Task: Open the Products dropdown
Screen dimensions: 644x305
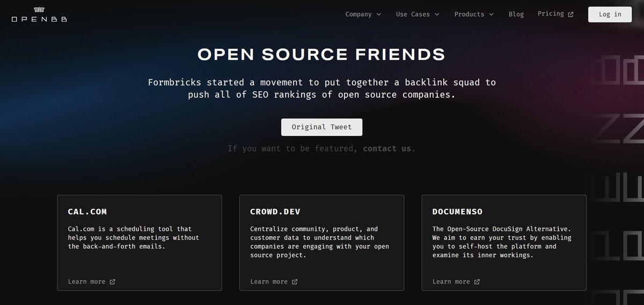Action: point(474,14)
